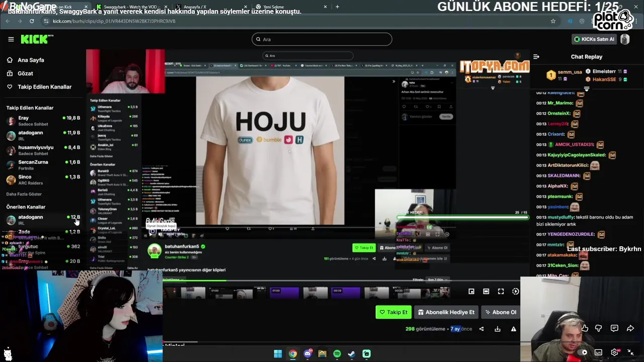The image size is (644, 362).
Task: Click the playback speed circle icon
Action: pyautogui.click(x=515, y=291)
